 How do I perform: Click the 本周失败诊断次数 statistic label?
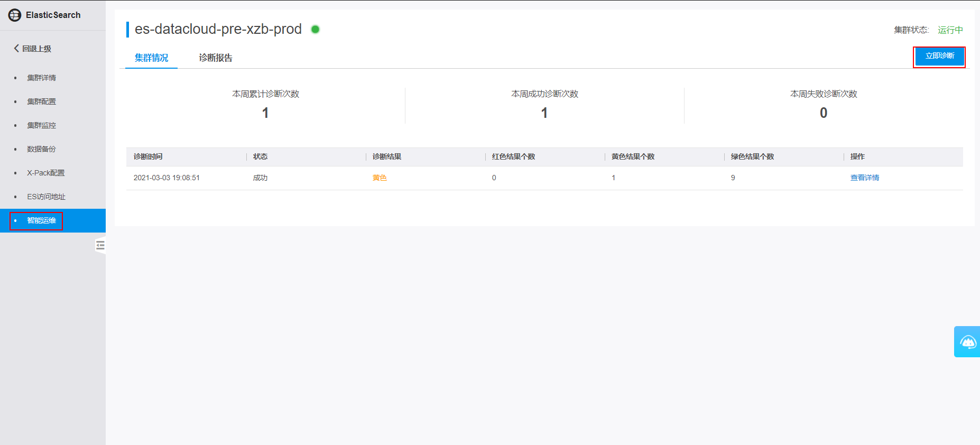point(824,94)
